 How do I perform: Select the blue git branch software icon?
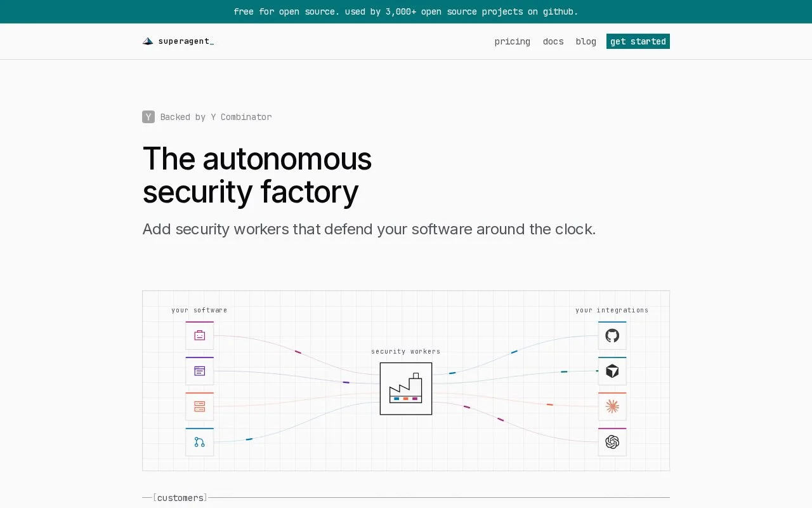coord(200,442)
